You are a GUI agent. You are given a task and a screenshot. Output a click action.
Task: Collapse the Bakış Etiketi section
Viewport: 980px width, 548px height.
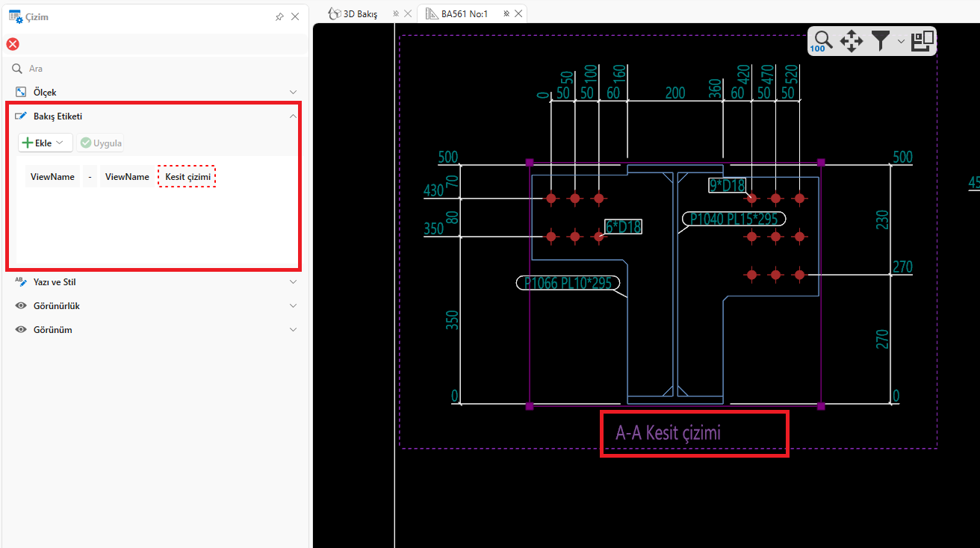coord(293,116)
